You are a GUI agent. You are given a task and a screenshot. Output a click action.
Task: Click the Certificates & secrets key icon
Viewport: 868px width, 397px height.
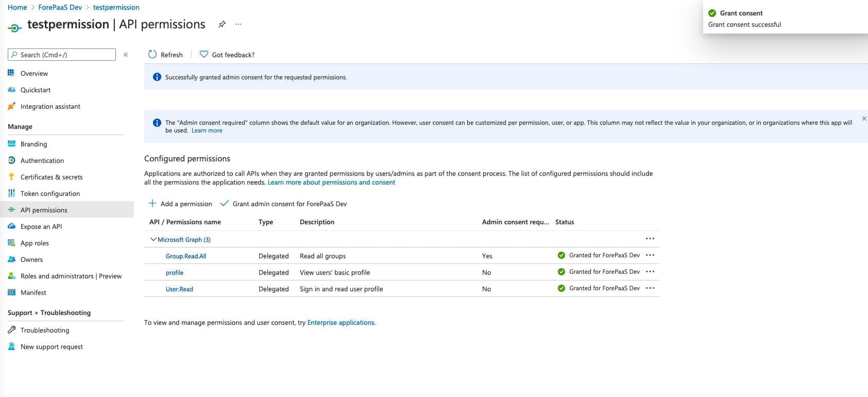[11, 177]
